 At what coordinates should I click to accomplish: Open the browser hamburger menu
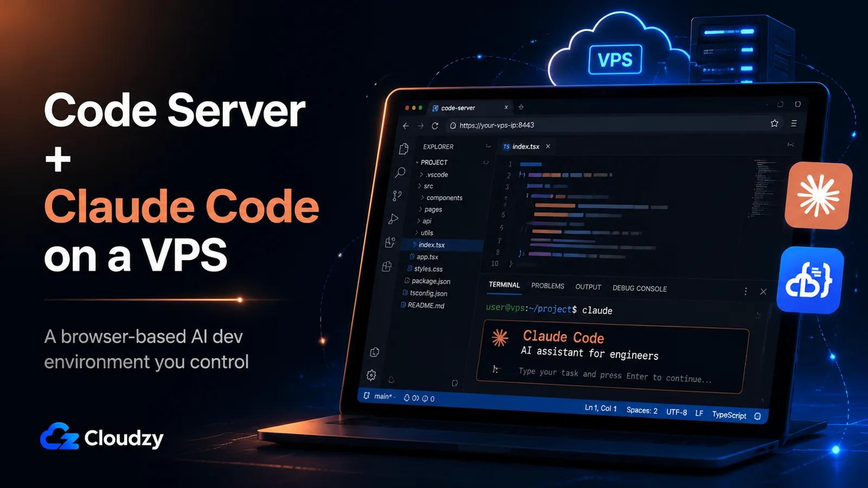[794, 124]
